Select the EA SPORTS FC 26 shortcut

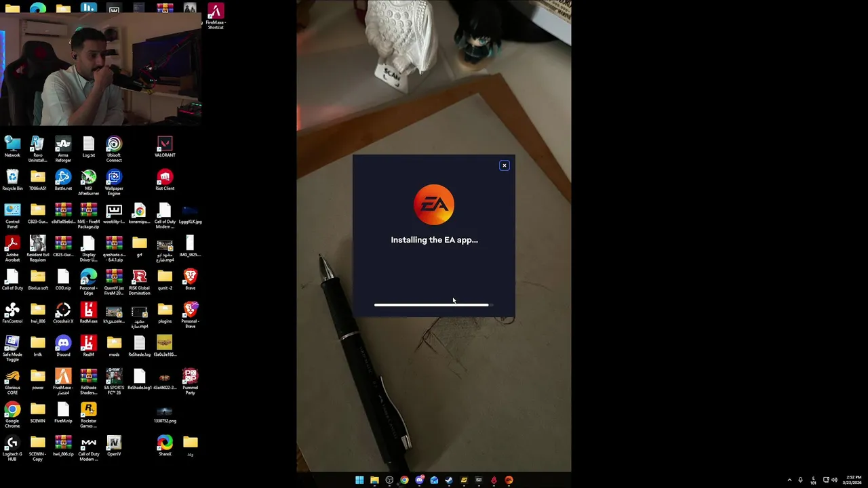114,382
